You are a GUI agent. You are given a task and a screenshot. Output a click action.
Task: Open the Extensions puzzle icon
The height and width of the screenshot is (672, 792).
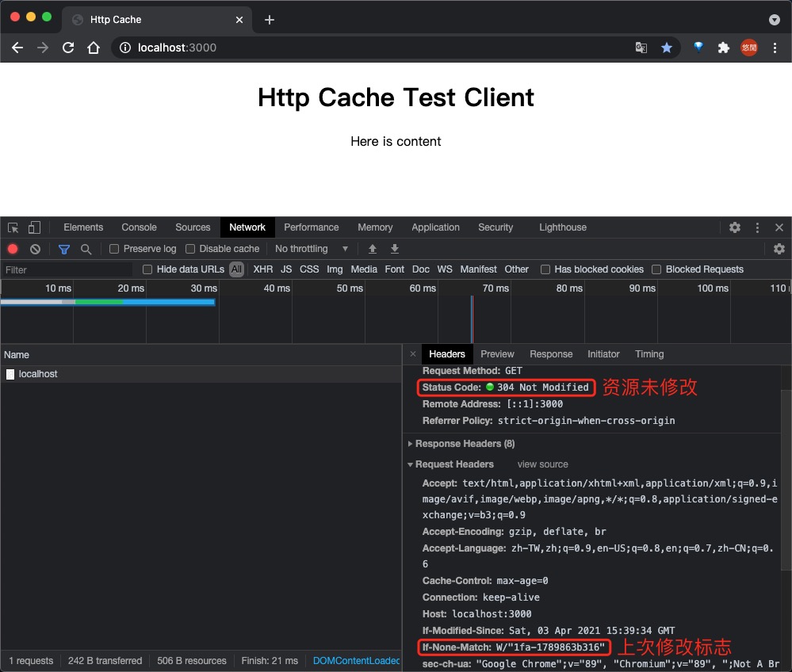(723, 48)
